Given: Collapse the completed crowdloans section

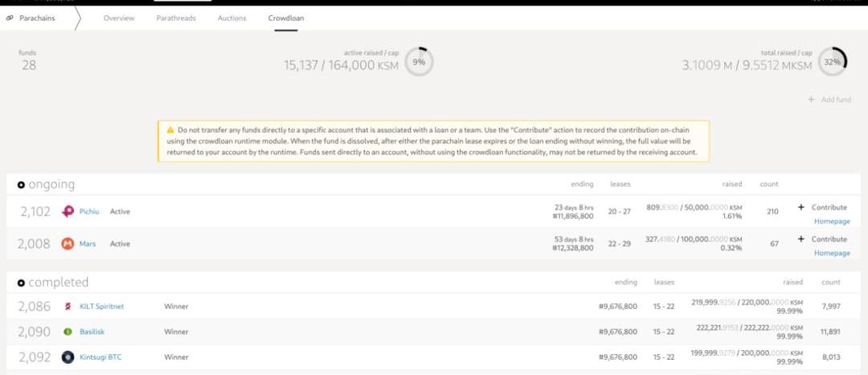Looking at the screenshot, I should pos(22,283).
